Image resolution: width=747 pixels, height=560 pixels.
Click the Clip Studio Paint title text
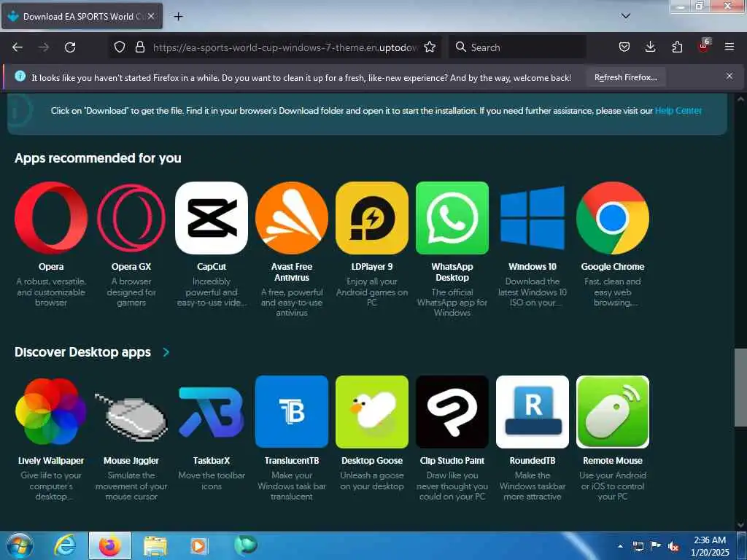(452, 461)
